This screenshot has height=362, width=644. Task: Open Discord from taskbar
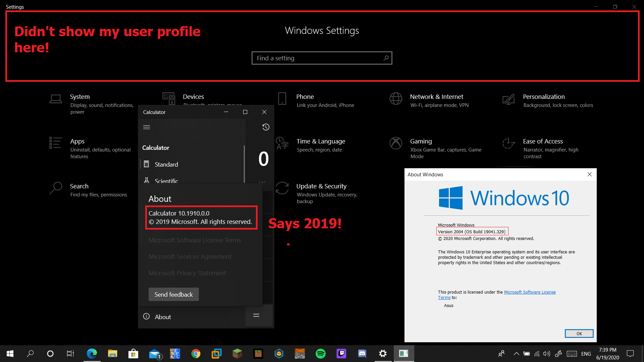(x=362, y=354)
